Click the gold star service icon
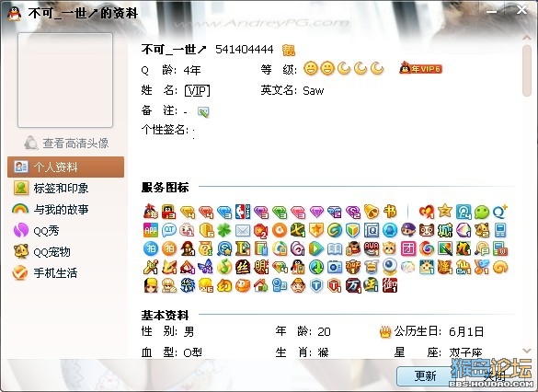Viewport: 538px width, 392px height. (x=445, y=211)
